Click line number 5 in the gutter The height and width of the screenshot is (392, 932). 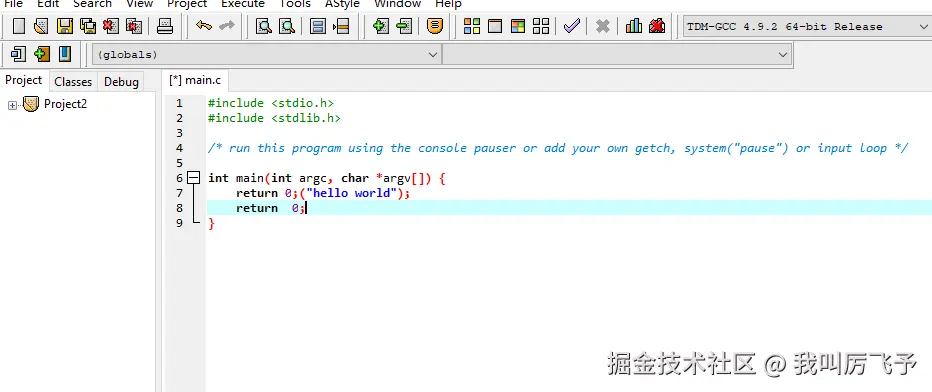(x=180, y=163)
